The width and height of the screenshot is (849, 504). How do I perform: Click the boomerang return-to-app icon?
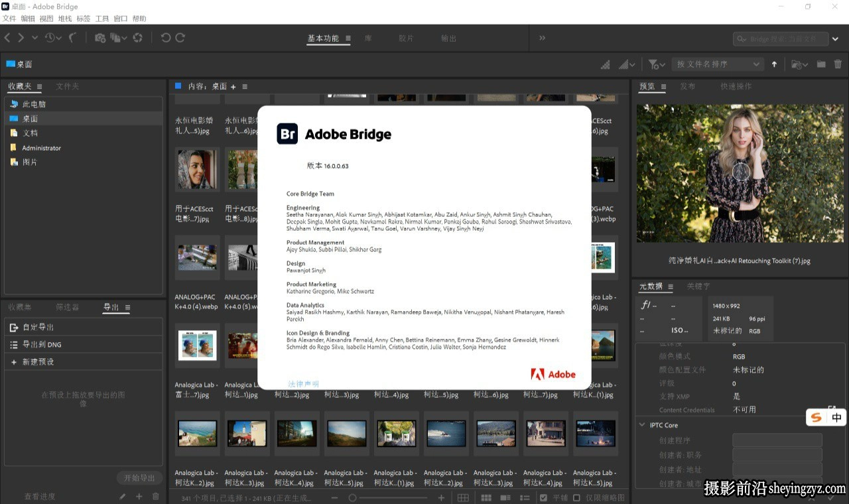(x=73, y=38)
